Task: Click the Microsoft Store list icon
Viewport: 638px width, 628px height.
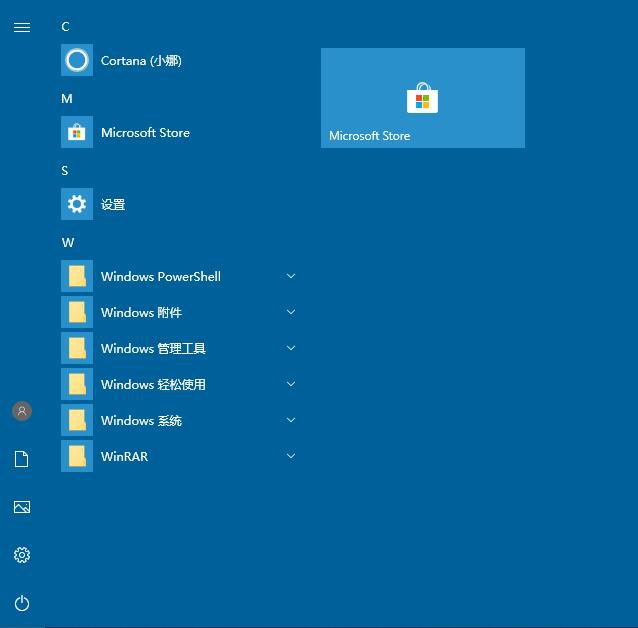Action: (x=77, y=132)
